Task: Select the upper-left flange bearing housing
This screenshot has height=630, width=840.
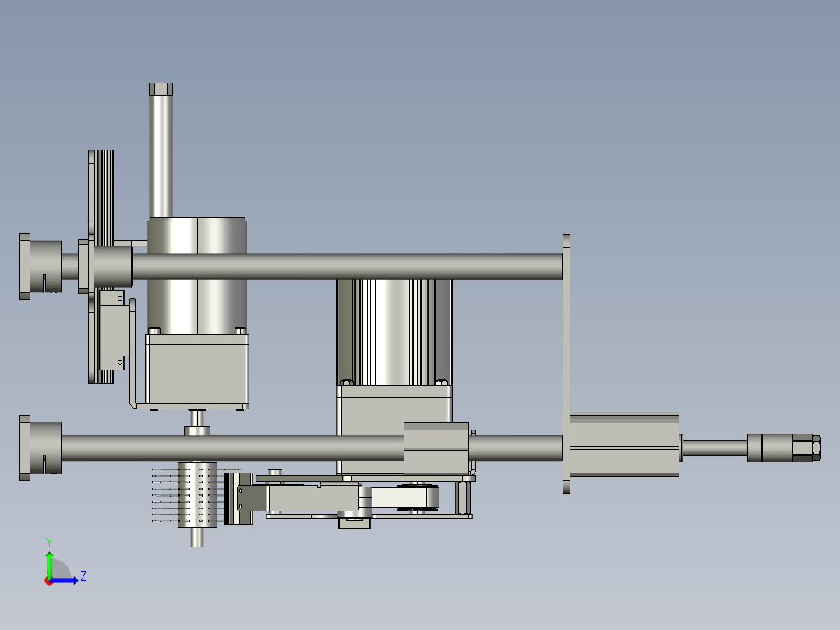Action: 41,267
